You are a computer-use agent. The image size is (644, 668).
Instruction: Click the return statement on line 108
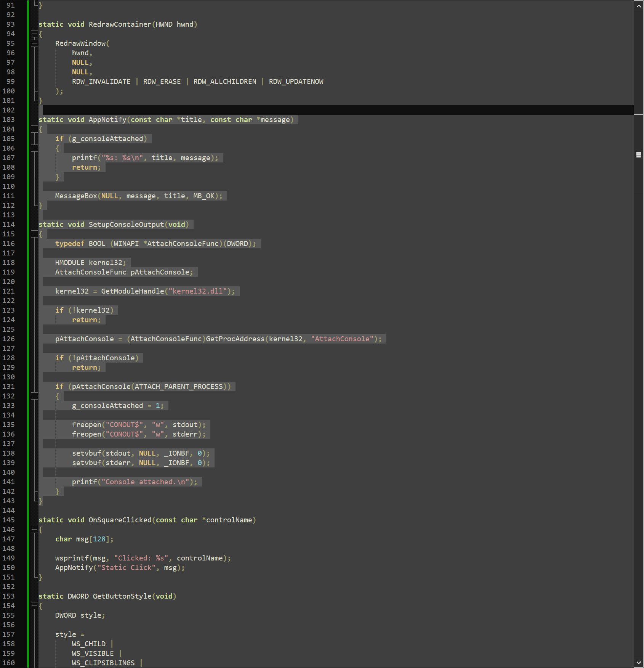(87, 167)
